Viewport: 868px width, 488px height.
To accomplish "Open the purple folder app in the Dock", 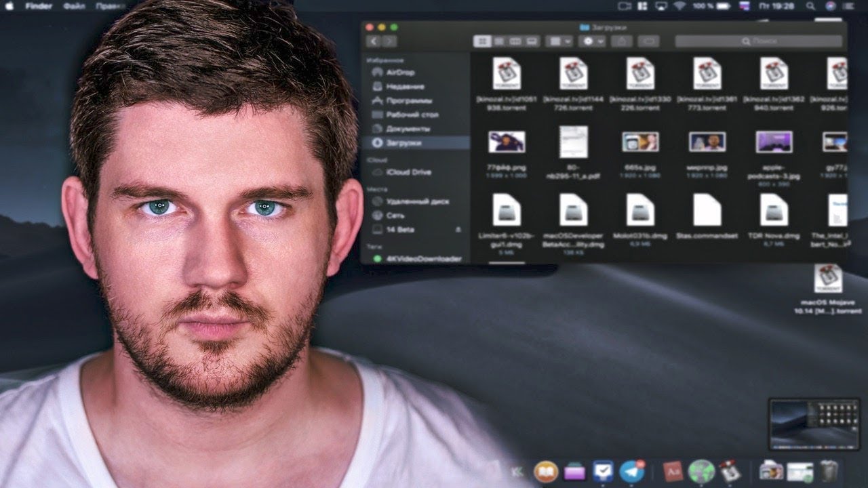I will click(574, 470).
